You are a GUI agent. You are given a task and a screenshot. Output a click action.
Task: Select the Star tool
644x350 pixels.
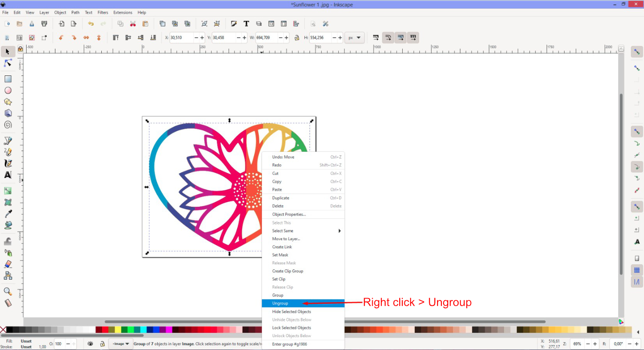click(x=8, y=102)
